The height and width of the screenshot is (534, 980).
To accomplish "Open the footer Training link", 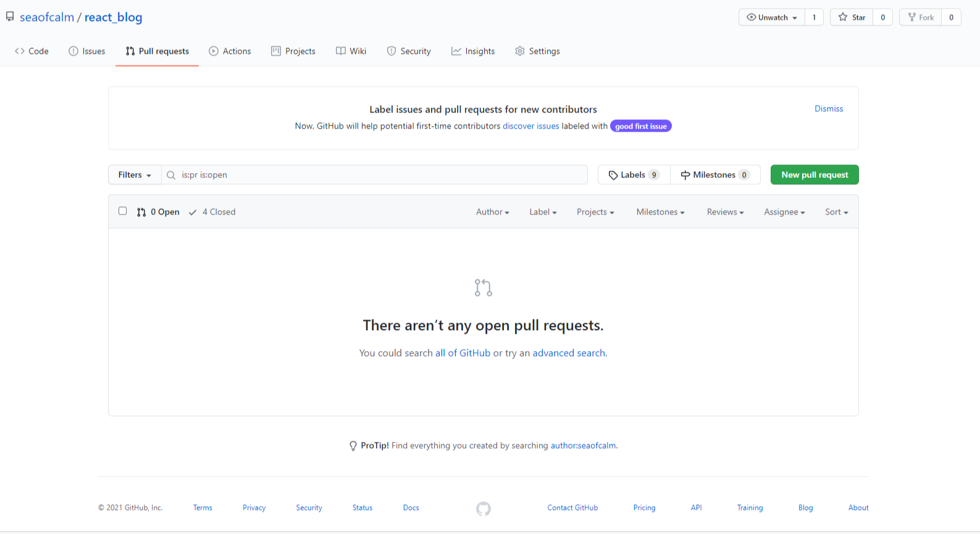I will [750, 508].
